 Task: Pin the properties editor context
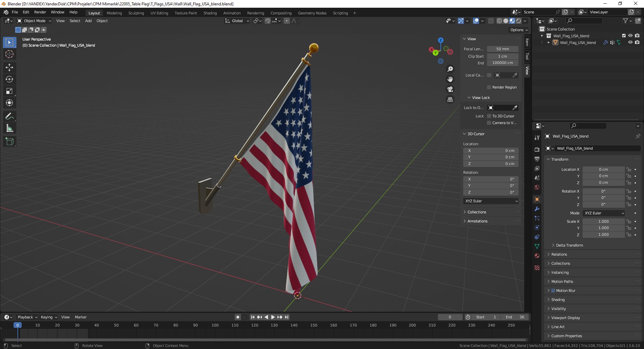pos(638,136)
